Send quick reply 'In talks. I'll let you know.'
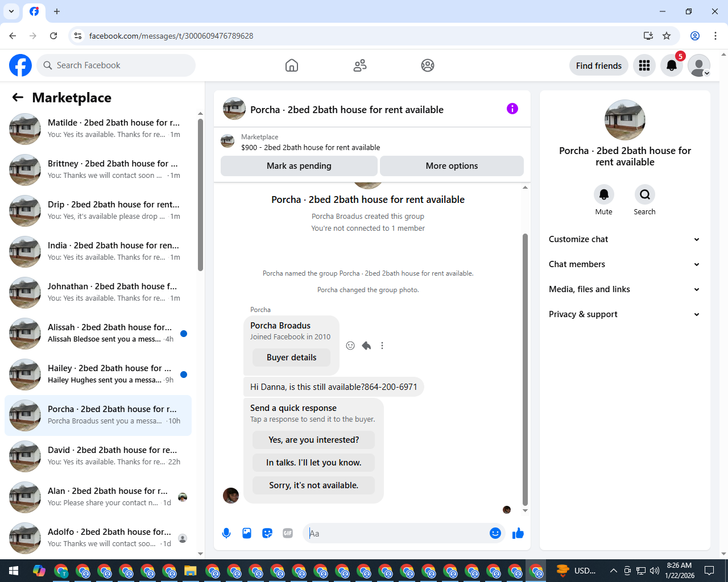Image resolution: width=728 pixels, height=582 pixels. click(x=313, y=463)
